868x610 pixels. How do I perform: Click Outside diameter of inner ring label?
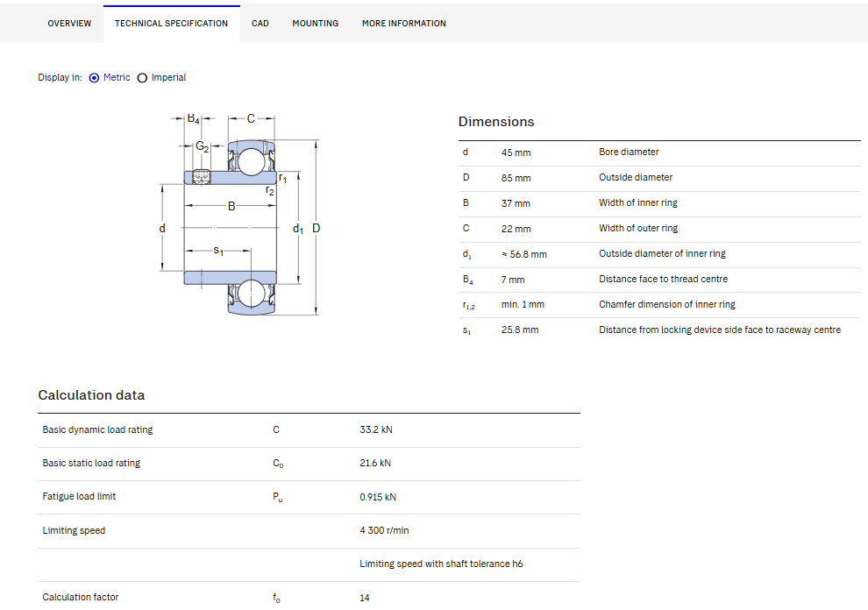click(x=662, y=253)
